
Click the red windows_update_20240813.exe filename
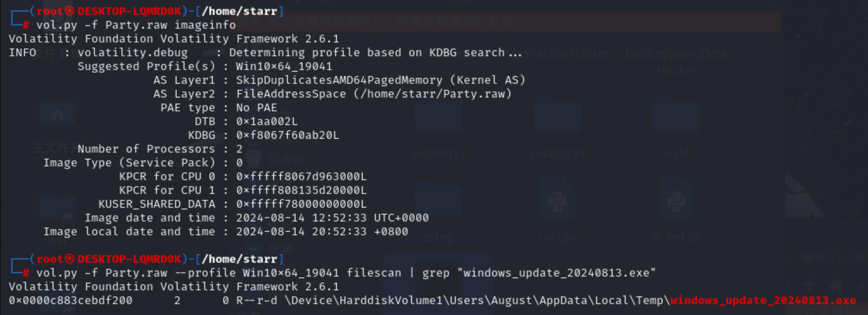(763, 301)
